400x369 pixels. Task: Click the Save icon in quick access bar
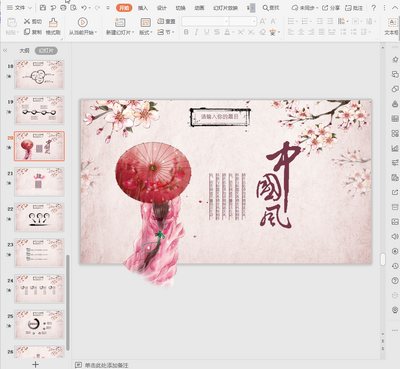click(x=43, y=7)
